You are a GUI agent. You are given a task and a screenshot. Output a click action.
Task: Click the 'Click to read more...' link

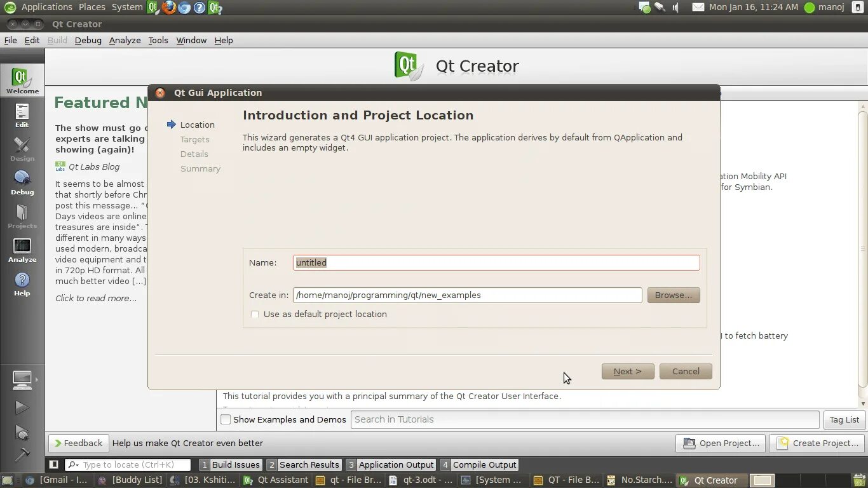point(96,298)
